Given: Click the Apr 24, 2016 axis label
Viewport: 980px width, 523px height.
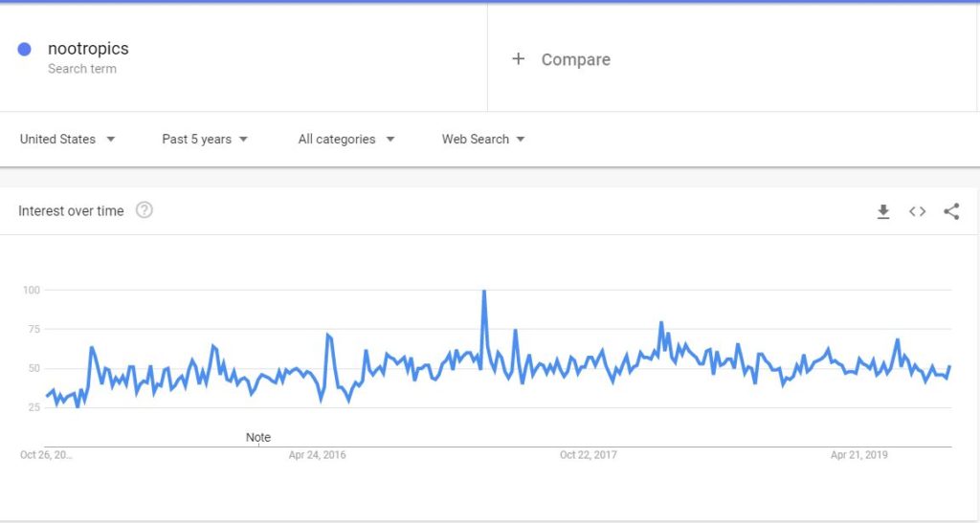Looking at the screenshot, I should click(317, 455).
